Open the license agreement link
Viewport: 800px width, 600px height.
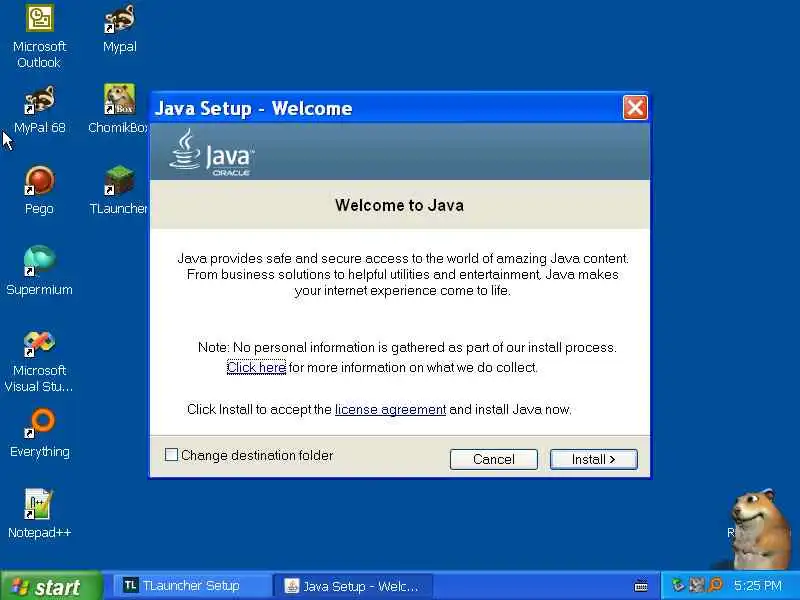[390, 410]
